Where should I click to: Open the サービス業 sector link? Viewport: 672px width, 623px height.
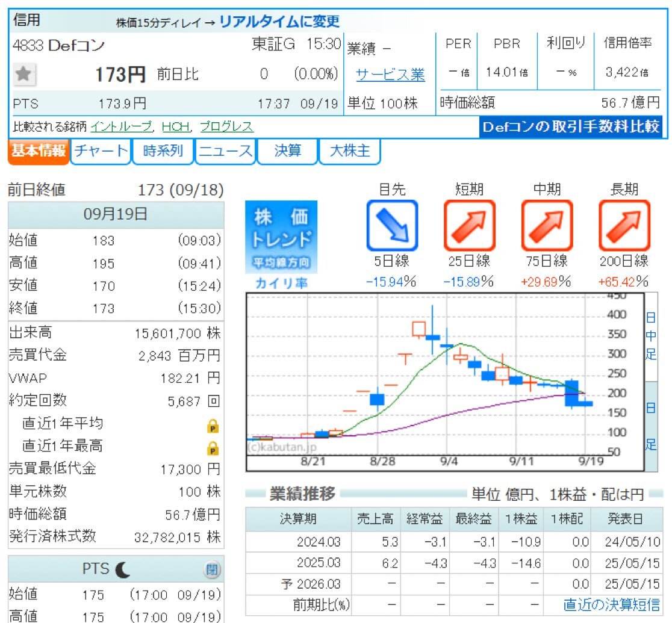tap(390, 75)
